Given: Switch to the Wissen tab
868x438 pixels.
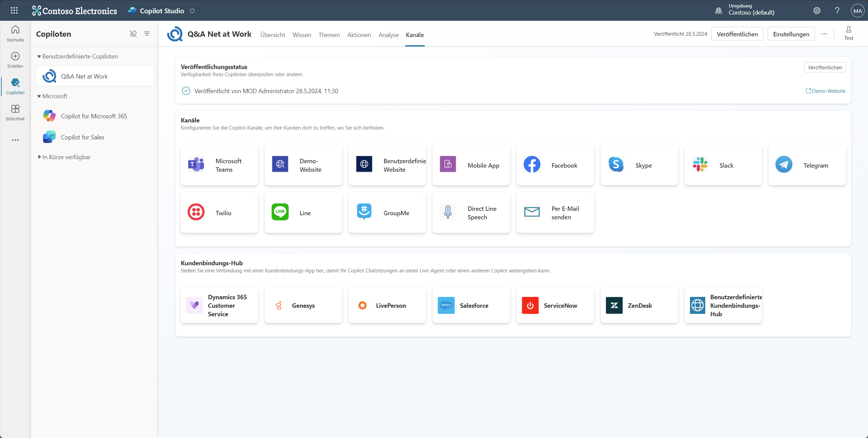Looking at the screenshot, I should (302, 35).
